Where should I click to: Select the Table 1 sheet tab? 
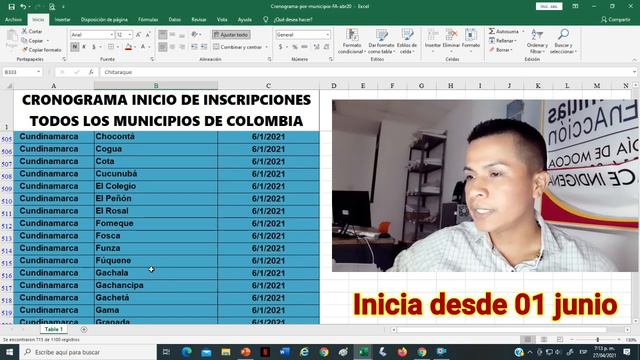point(54,329)
